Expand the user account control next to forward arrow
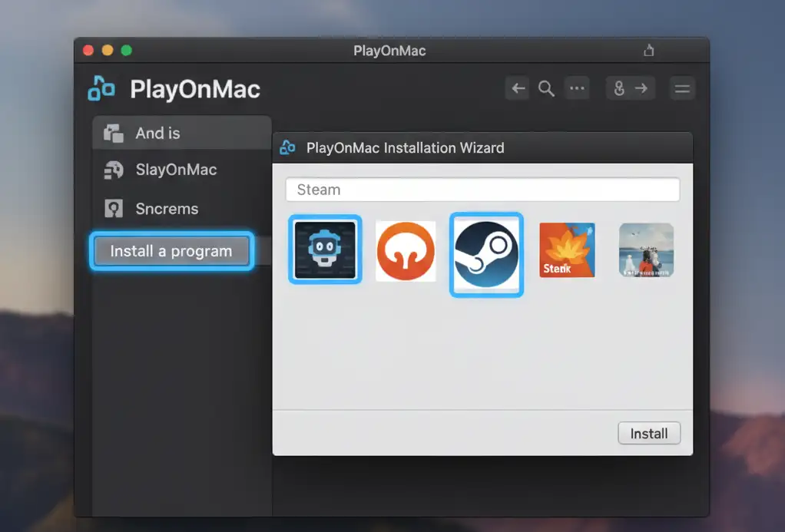 [x=621, y=88]
